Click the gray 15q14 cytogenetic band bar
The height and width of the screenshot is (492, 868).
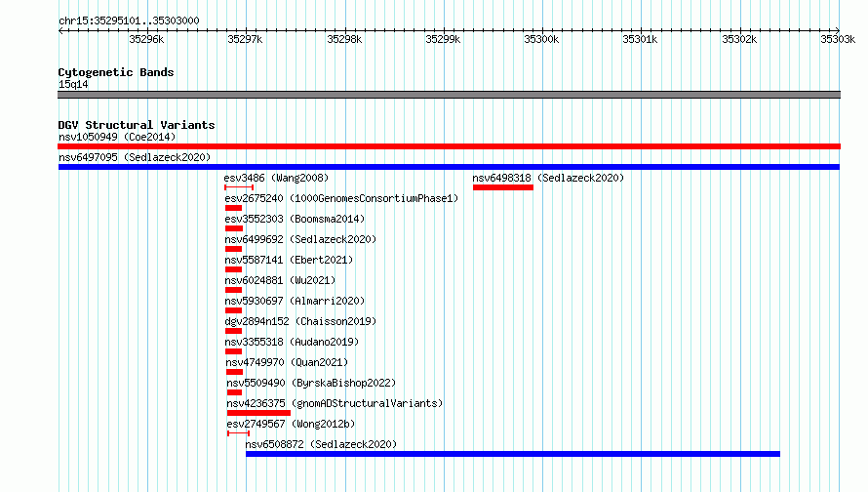449,95
